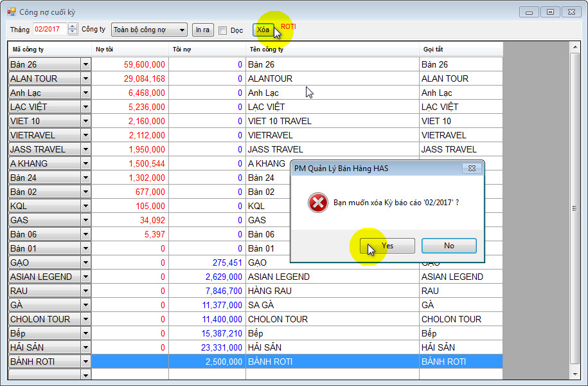The height and width of the screenshot is (386, 588).
Task: Select the 5,236,000 debt cell
Action: click(x=130, y=107)
